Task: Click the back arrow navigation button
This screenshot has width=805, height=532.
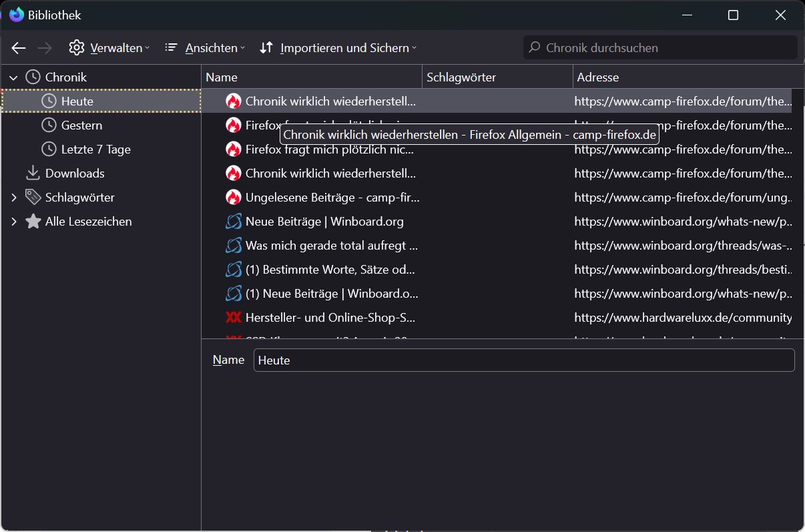Action: point(19,48)
